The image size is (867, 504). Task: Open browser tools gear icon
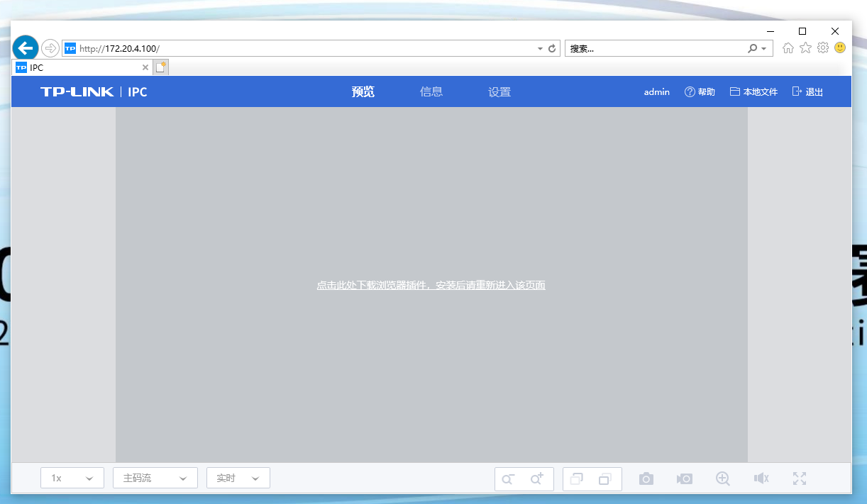pos(823,48)
